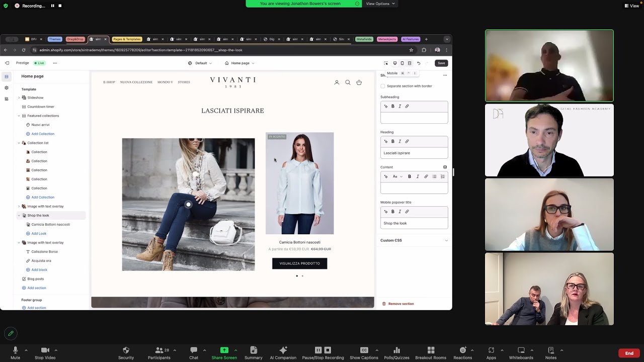Open the theme settings gear icon
The image size is (644, 362).
tap(7, 87)
